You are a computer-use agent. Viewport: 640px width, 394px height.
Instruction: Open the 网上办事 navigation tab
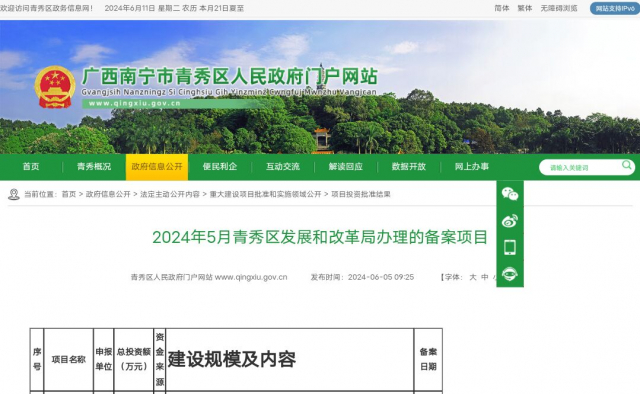[472, 167]
